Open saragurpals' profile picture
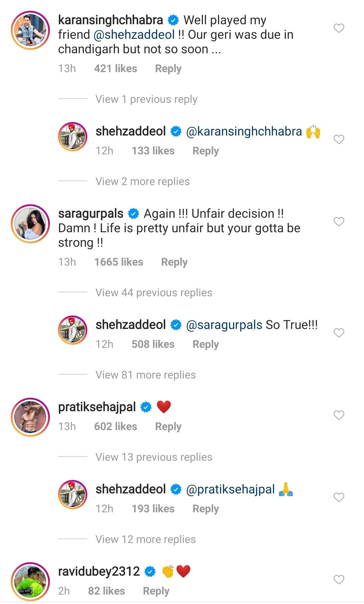364x604 pixels. [30, 224]
